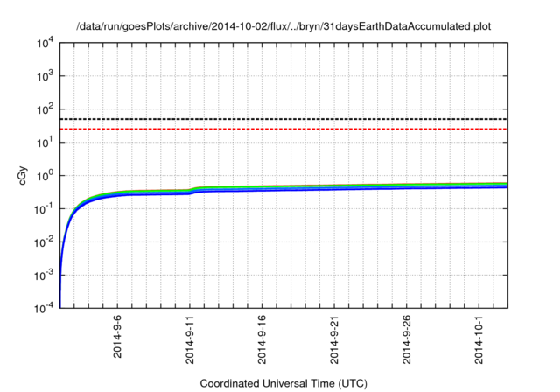The width and height of the screenshot is (560, 392).
Task: Click the red dashed threshold line
Action: tap(283, 129)
